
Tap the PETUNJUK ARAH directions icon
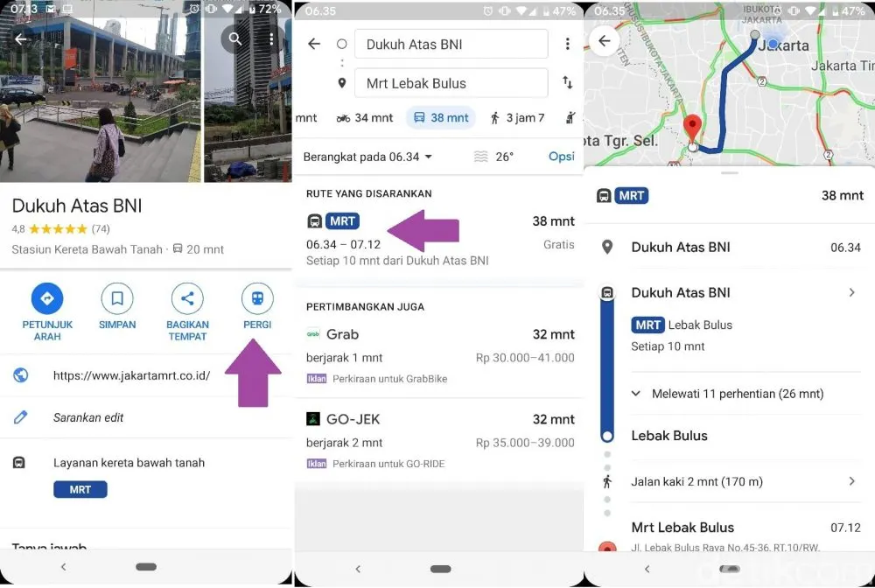pyautogui.click(x=47, y=298)
